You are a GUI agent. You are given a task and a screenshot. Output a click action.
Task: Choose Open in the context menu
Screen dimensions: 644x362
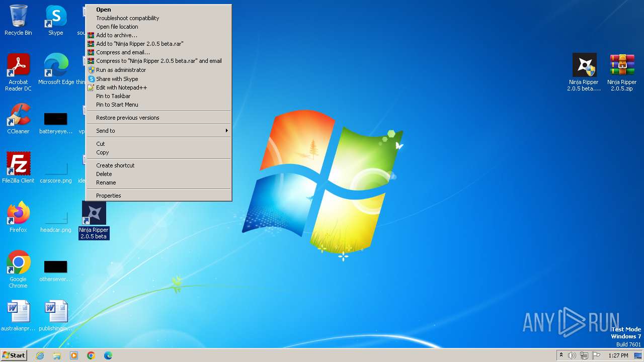[158, 10]
